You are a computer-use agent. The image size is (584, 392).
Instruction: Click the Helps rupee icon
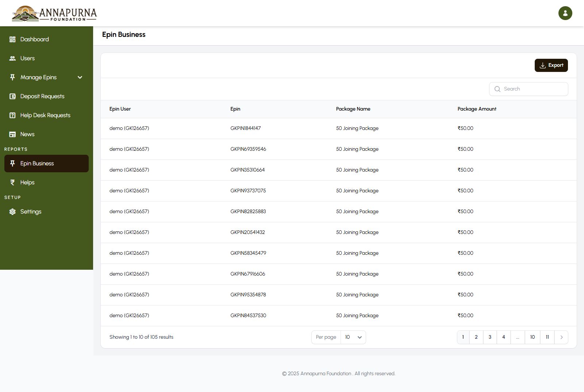pyautogui.click(x=12, y=182)
